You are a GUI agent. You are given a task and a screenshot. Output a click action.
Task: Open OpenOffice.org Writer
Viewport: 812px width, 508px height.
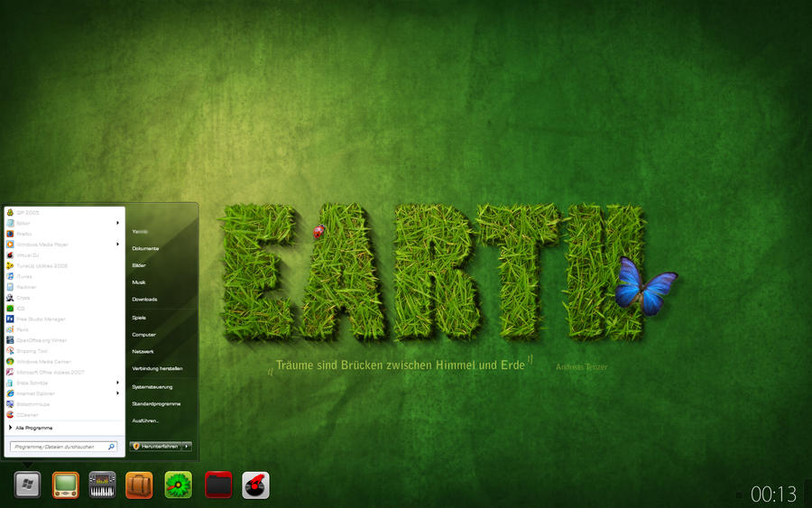(37, 340)
